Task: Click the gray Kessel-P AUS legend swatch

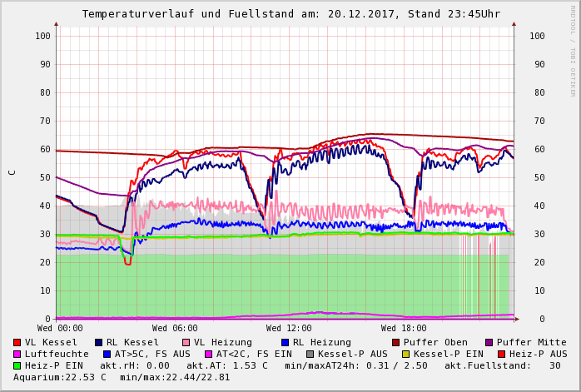Action: click(309, 355)
